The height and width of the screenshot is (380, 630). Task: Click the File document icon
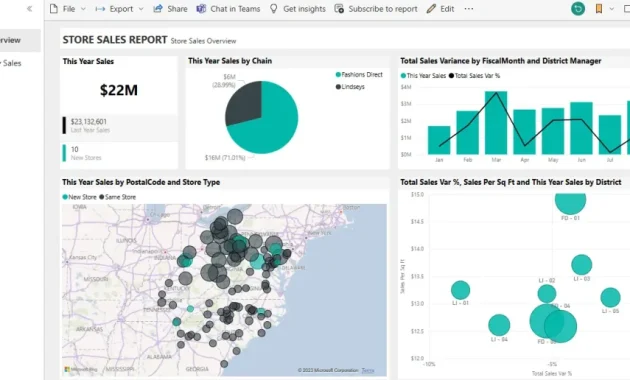click(54, 9)
